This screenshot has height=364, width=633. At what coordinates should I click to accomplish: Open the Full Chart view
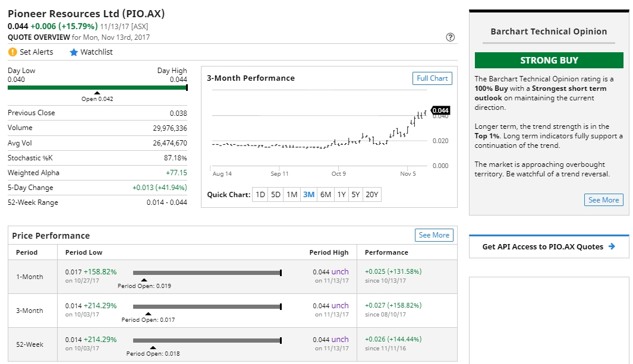pyautogui.click(x=432, y=78)
